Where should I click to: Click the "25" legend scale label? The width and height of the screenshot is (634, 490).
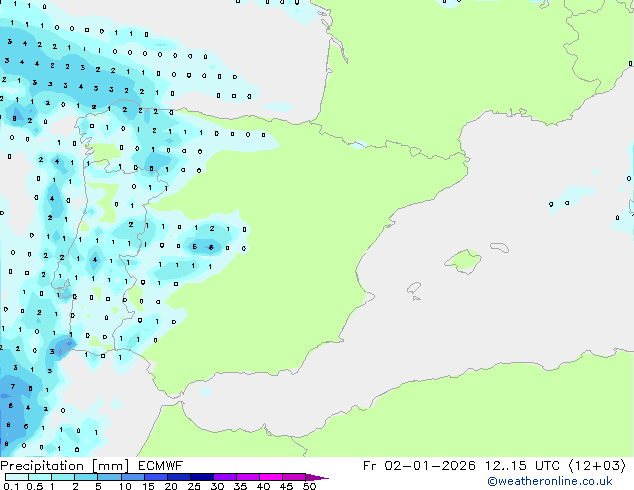pos(194,486)
